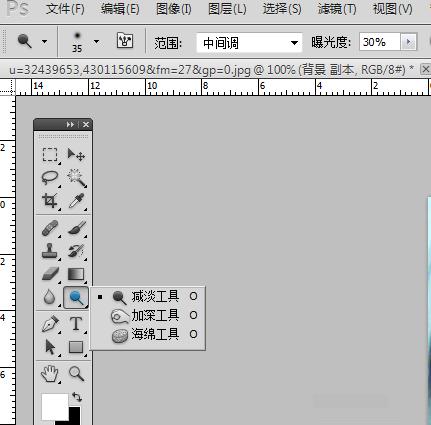
Task: Choose 加深工具 from the flyout
Action: 148,315
